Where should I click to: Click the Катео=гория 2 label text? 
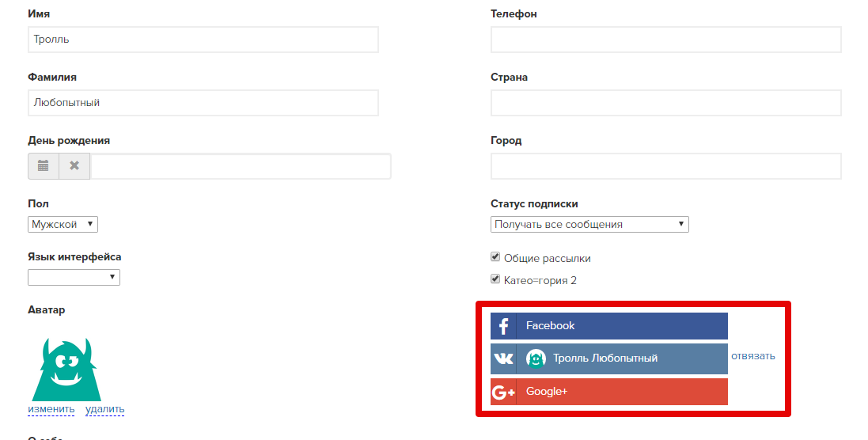click(540, 281)
